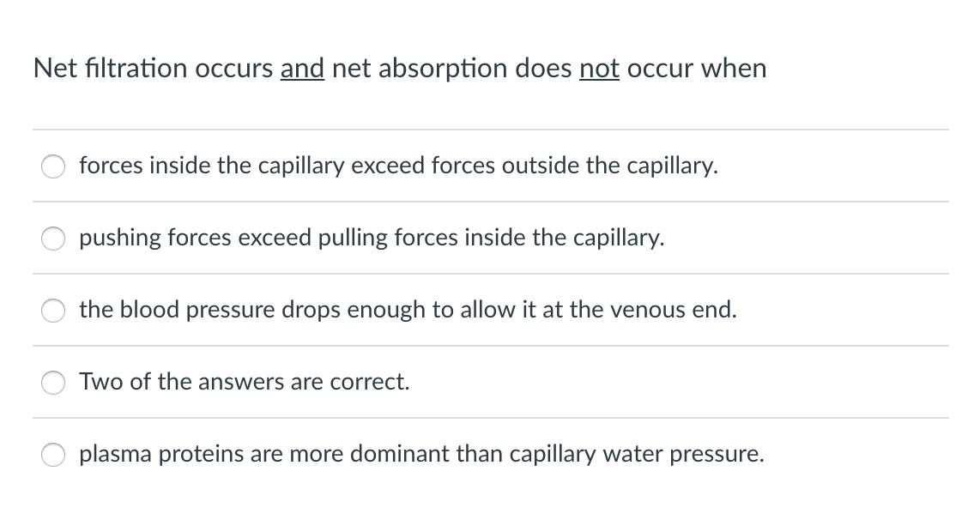The image size is (980, 520).
Task: Select the third answer's radio button
Action: (52, 311)
